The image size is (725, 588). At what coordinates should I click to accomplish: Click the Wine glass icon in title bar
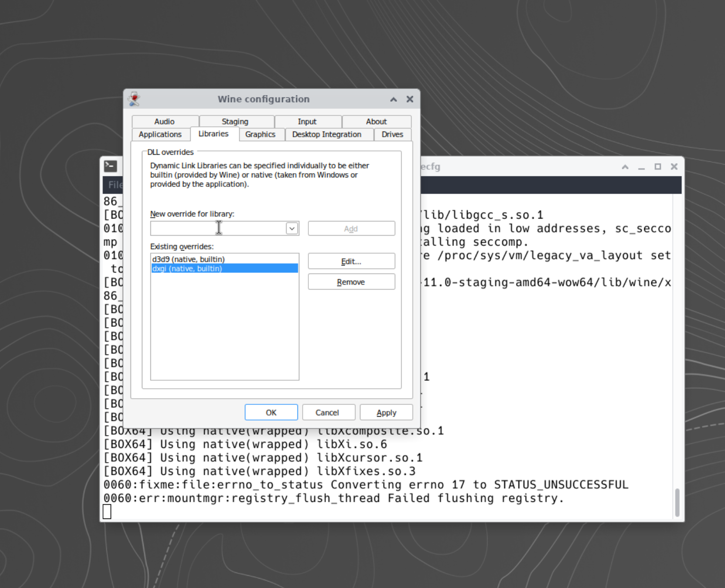click(134, 99)
